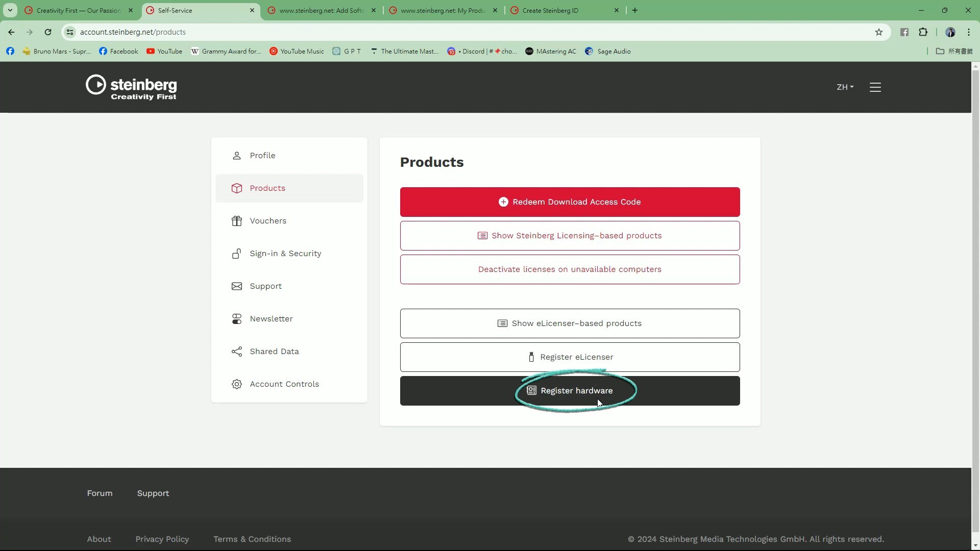Open the YouTube Music bookmark
Viewport: 980px width, 551px height.
(297, 51)
